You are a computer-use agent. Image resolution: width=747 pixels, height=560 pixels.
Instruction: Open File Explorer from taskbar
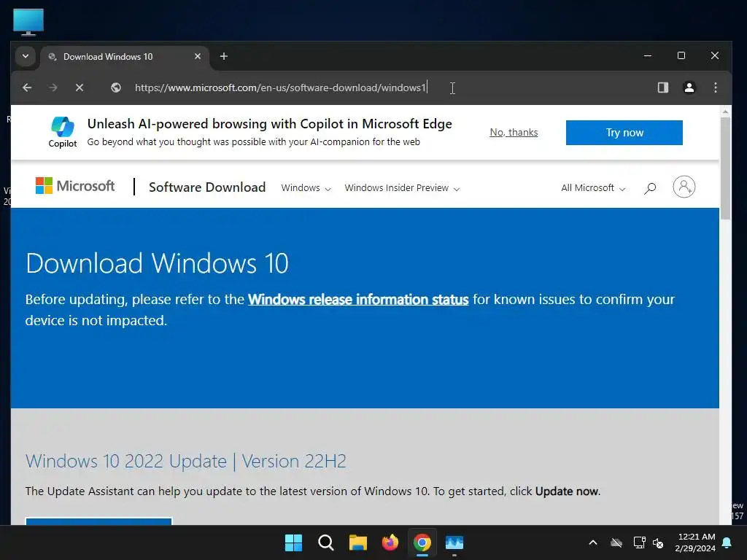click(357, 542)
